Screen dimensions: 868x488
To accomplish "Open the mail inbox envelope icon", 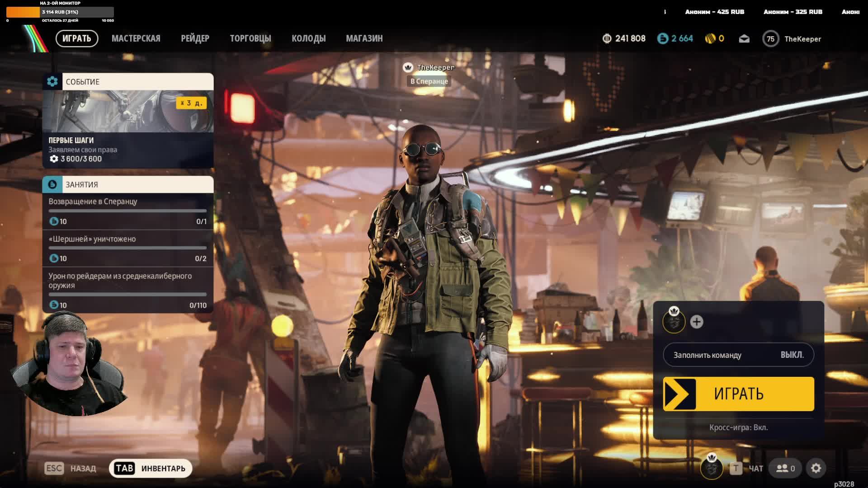I will tap(744, 39).
